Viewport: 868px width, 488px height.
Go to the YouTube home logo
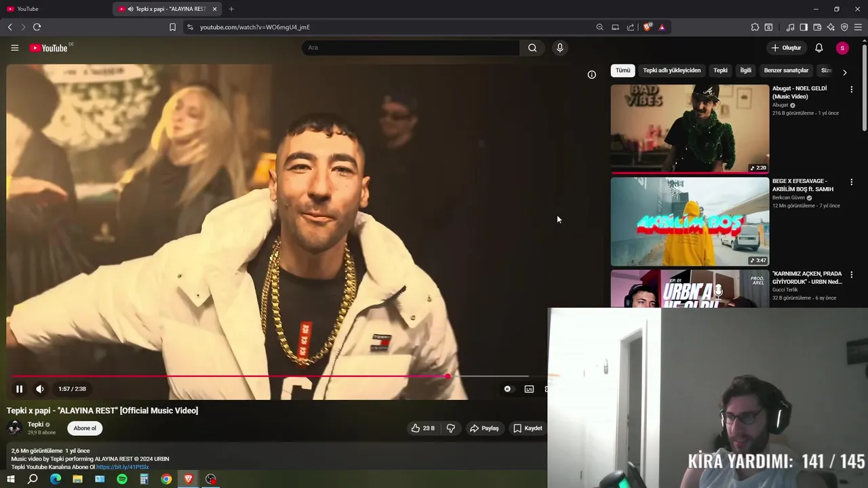click(48, 48)
